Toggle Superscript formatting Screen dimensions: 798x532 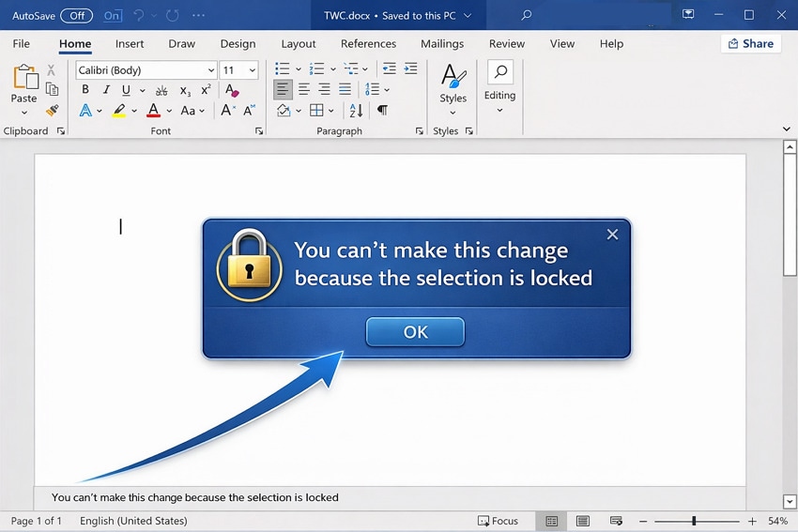point(206,89)
